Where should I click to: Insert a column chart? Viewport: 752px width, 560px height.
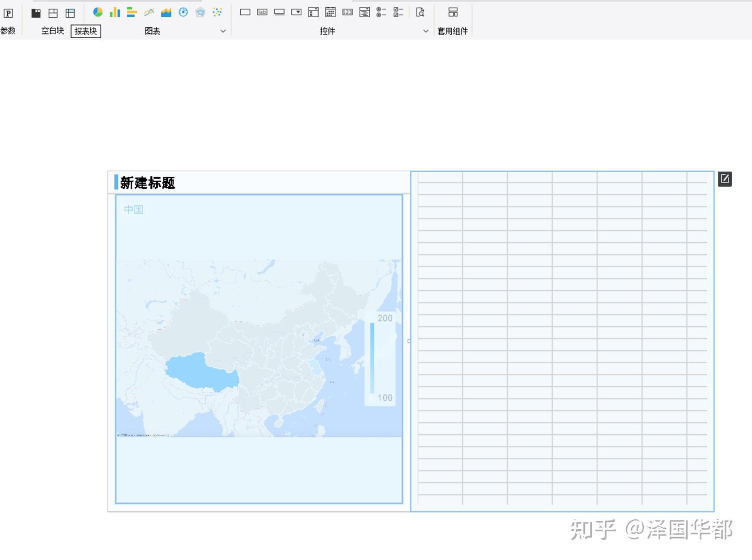pyautogui.click(x=114, y=12)
